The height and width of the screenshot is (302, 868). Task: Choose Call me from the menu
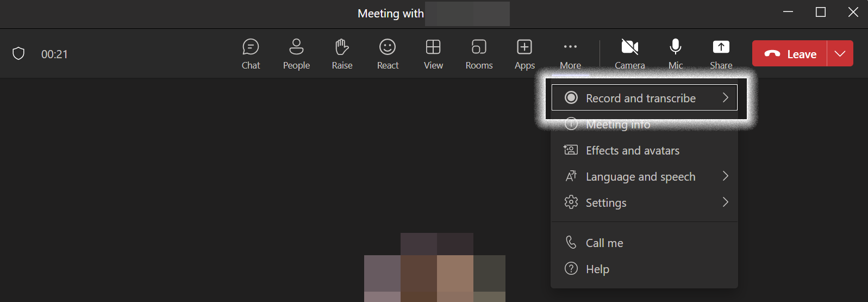pos(604,243)
